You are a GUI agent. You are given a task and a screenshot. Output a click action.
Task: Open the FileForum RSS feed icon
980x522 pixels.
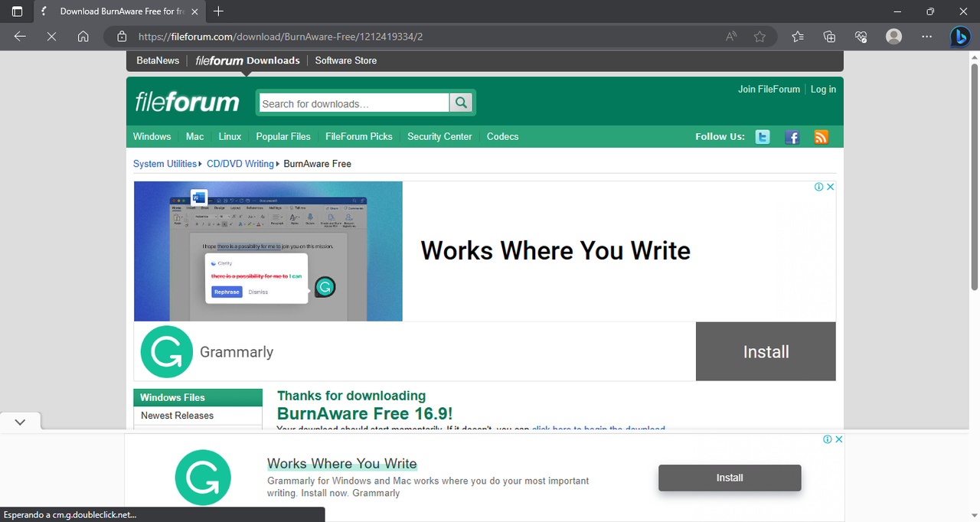click(821, 137)
